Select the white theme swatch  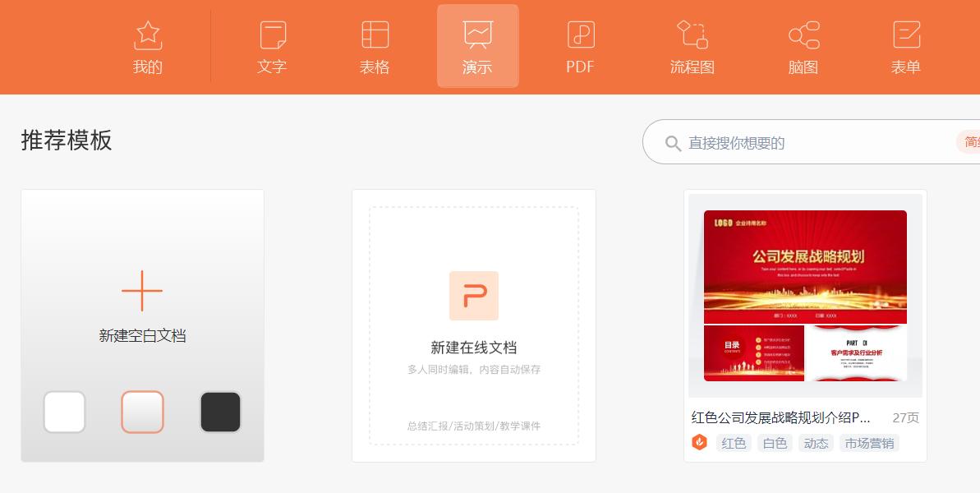[x=64, y=412]
